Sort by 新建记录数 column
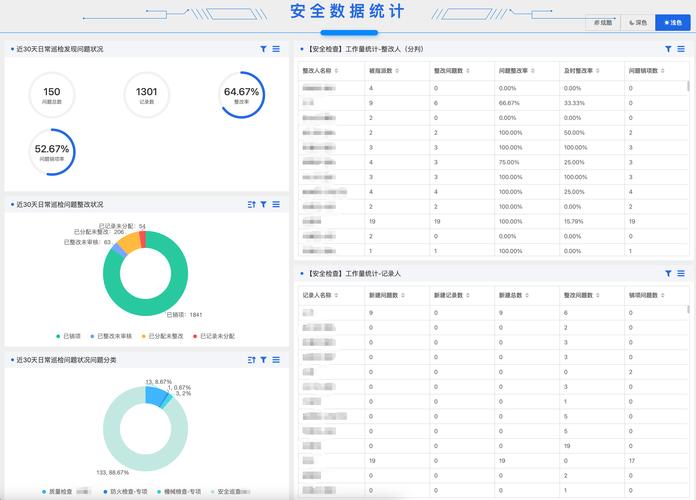The height and width of the screenshot is (500, 696). click(x=468, y=295)
